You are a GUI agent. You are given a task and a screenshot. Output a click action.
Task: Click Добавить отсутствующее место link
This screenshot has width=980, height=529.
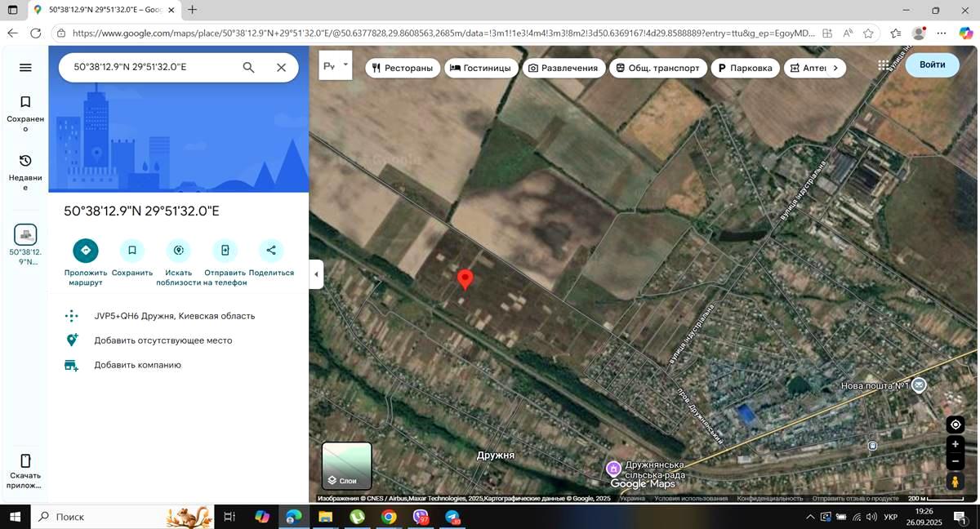(163, 340)
